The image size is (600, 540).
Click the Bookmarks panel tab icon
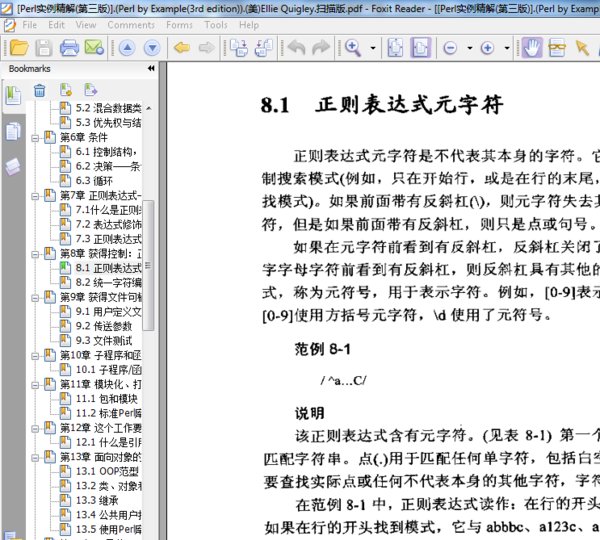[x=13, y=95]
